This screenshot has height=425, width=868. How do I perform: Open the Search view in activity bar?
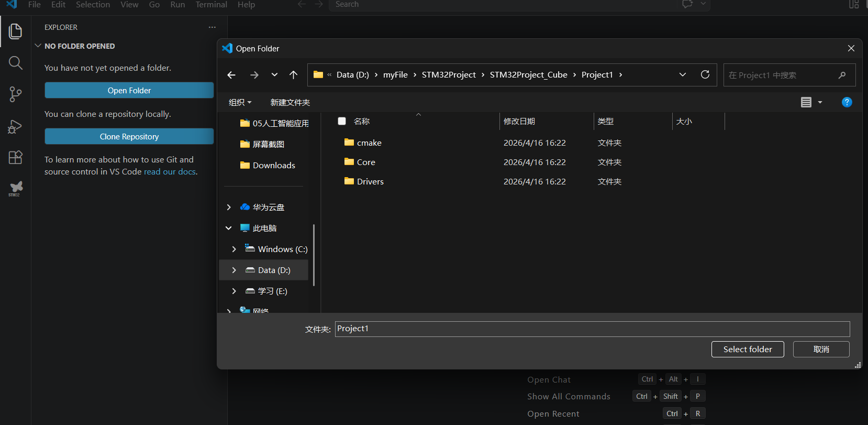pyautogui.click(x=15, y=63)
